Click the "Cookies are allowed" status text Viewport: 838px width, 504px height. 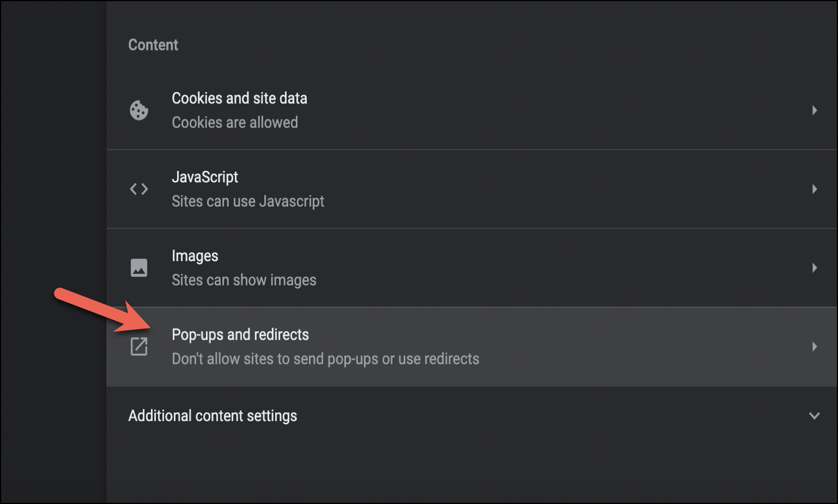tap(235, 123)
